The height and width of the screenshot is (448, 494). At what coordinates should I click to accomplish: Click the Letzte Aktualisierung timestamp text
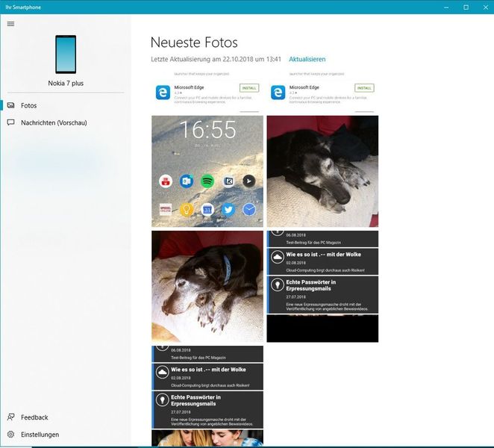(x=216, y=59)
